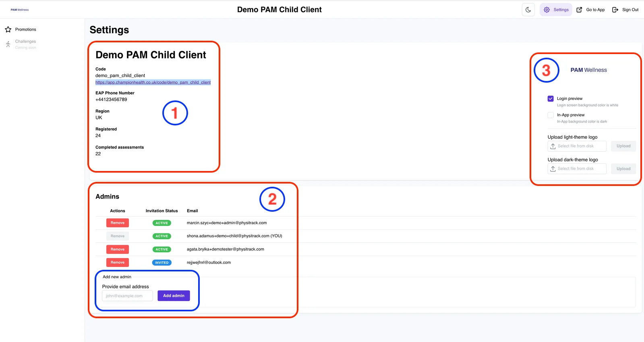The width and height of the screenshot is (644, 342).
Task: Click upload icon in light-theme logo field
Action: 553,146
